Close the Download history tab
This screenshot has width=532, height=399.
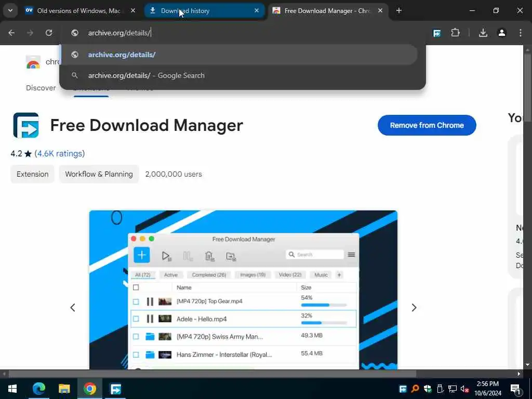[x=257, y=10]
